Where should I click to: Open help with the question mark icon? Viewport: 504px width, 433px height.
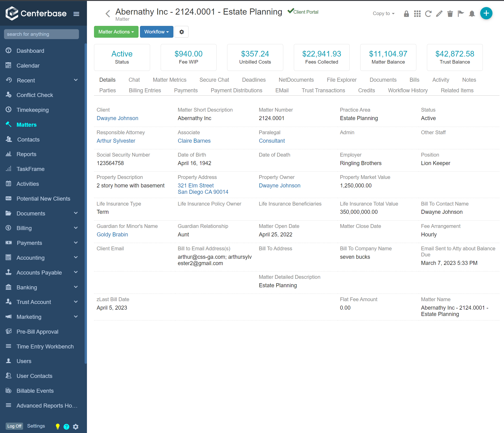pyautogui.click(x=66, y=426)
